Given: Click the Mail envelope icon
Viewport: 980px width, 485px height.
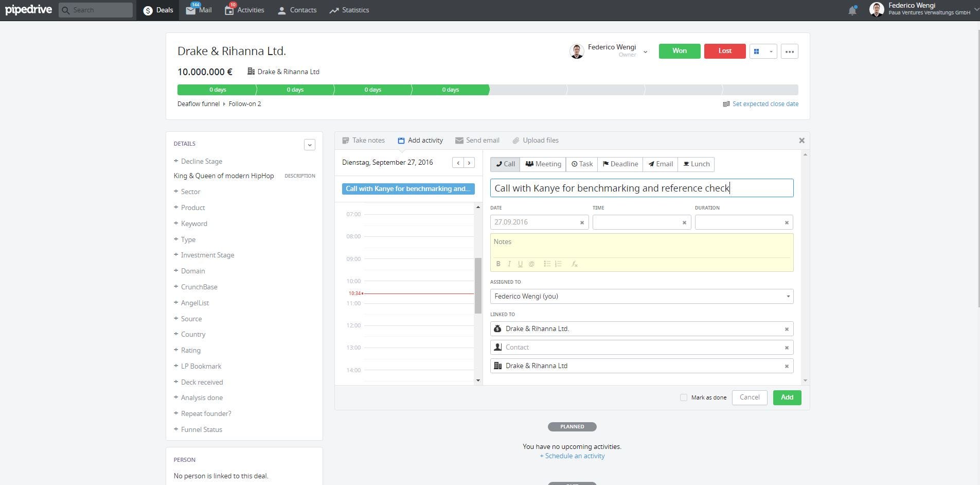Looking at the screenshot, I should [190, 10].
